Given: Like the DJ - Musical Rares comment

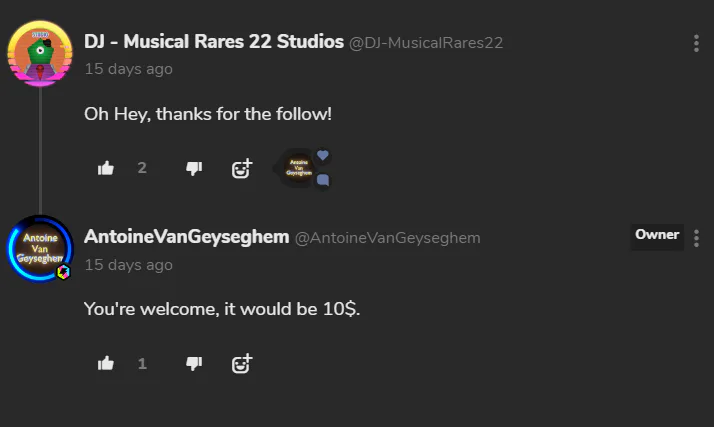Looking at the screenshot, I should click(x=106, y=168).
